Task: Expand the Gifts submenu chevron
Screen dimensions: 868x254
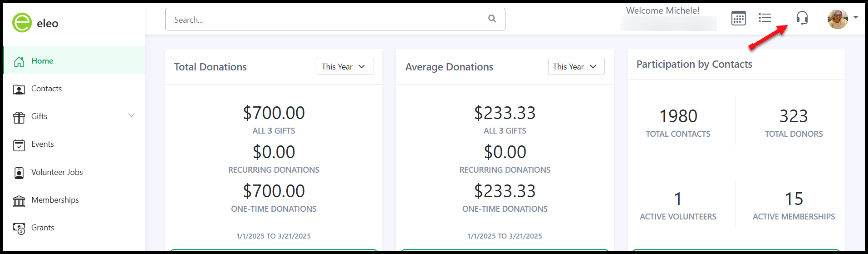Action: tap(132, 115)
